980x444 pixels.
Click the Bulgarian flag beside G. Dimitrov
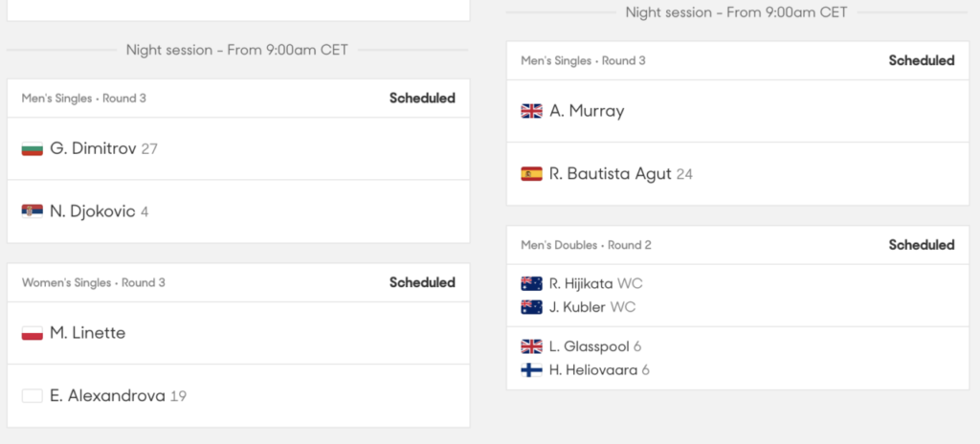[33, 149]
